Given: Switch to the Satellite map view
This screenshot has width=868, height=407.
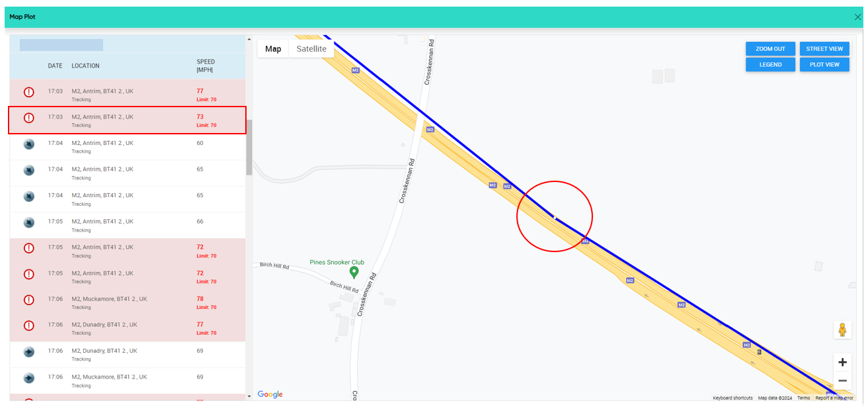Looking at the screenshot, I should [311, 49].
